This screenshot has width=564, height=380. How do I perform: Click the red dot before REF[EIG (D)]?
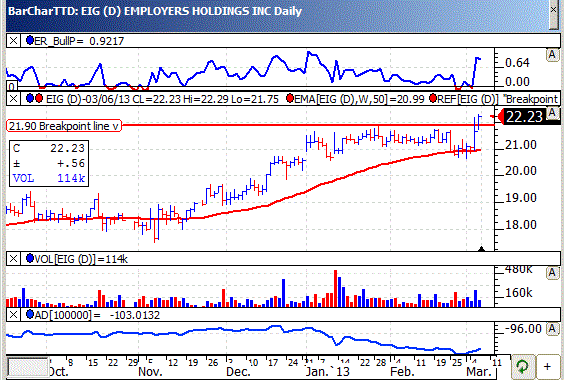click(x=433, y=98)
